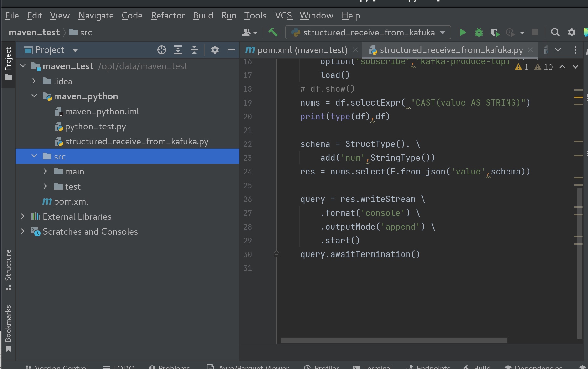Select python_test.py in project tree
This screenshot has height=369, width=588.
[x=96, y=126]
